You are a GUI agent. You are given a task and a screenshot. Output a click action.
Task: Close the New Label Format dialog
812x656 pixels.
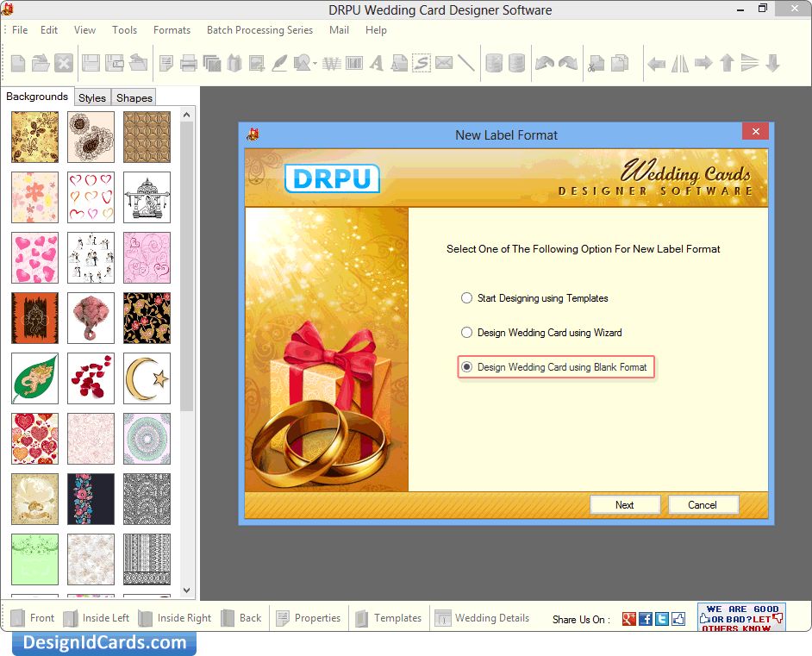[756, 132]
